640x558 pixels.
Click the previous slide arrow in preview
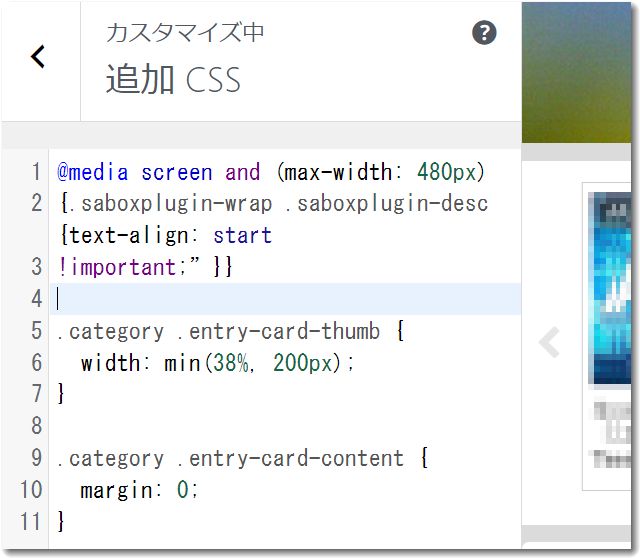click(549, 342)
